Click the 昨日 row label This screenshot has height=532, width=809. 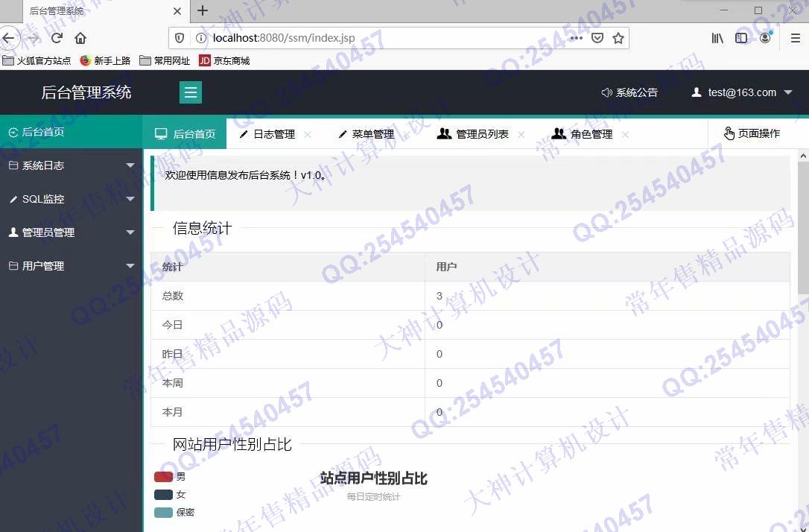pos(172,354)
